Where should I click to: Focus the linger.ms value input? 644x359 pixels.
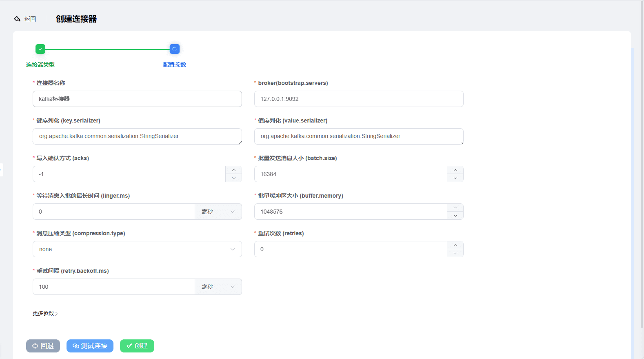click(114, 212)
